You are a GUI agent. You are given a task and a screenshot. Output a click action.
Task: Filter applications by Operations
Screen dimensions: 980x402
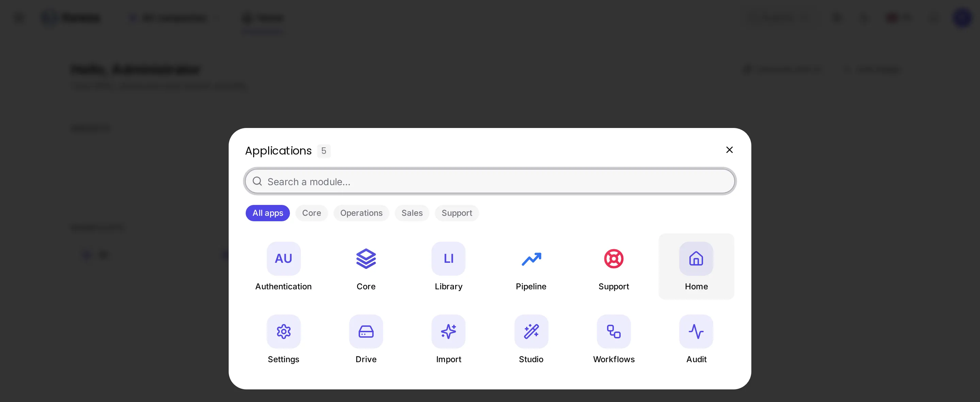point(361,213)
